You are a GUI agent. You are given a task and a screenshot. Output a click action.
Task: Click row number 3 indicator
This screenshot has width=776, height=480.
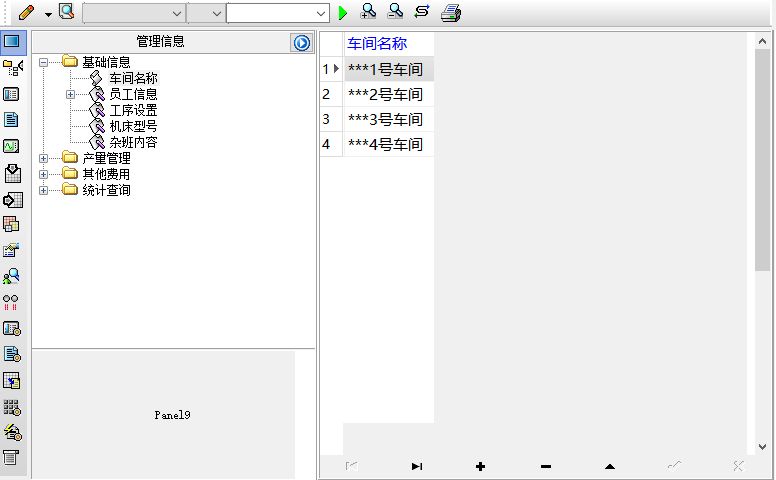[x=331, y=119]
